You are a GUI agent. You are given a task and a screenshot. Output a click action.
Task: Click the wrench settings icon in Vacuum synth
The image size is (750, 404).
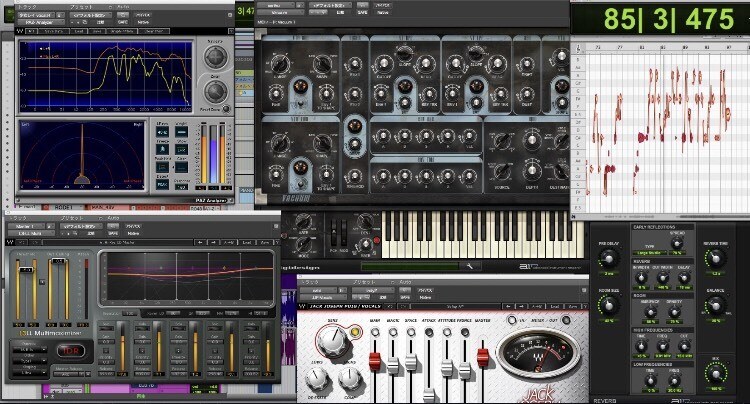pyautogui.click(x=470, y=266)
